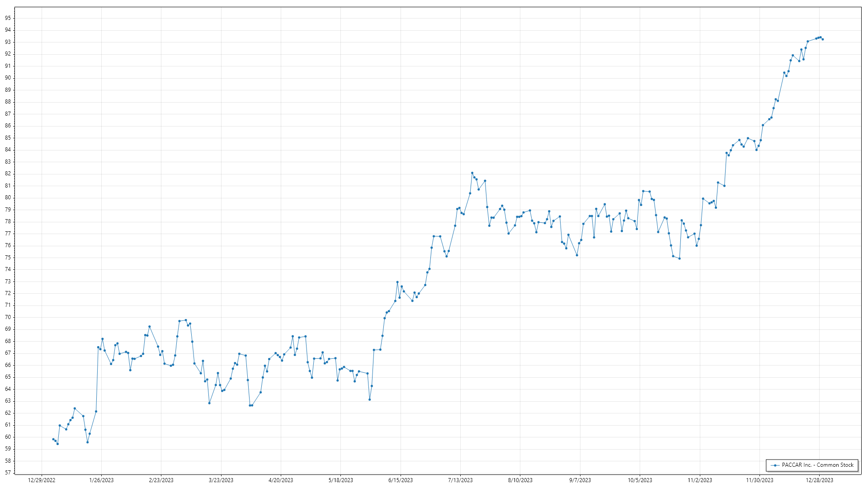Click the 70 label on the price axis
The height and width of the screenshot is (488, 868).
8,317
